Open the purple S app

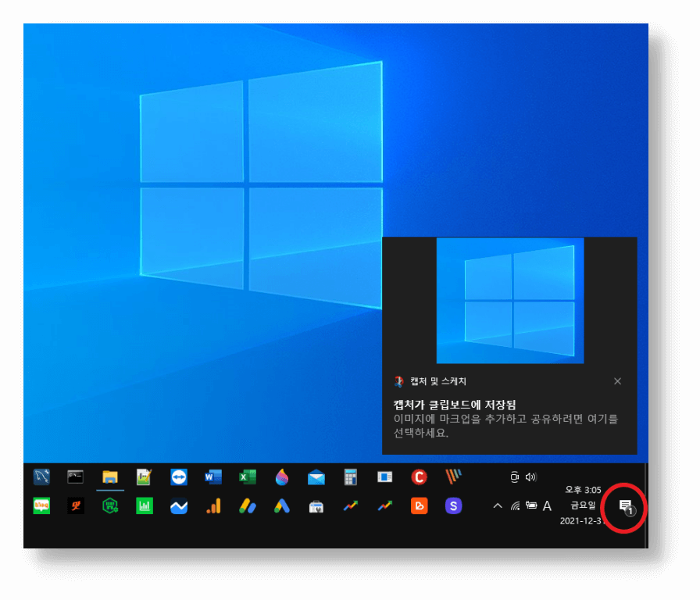[454, 506]
